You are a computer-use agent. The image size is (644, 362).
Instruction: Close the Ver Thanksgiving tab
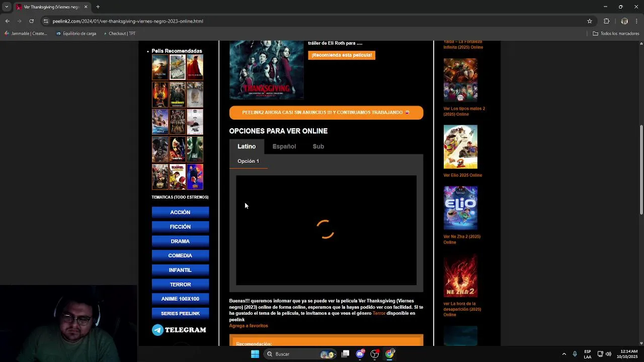[x=86, y=7]
